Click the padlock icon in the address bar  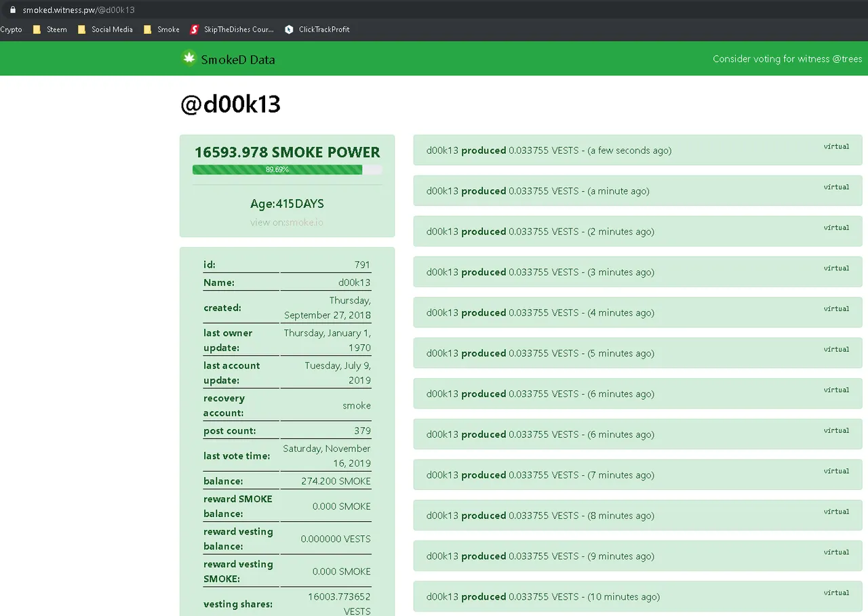(12, 10)
